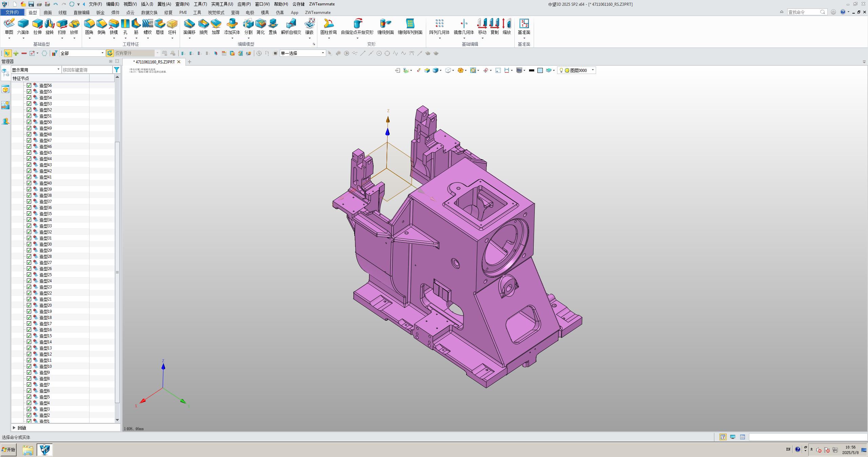This screenshot has width=868, height=457.
Task: Click the 镜像几何体 mirror geometry tool
Action: [x=464, y=26]
